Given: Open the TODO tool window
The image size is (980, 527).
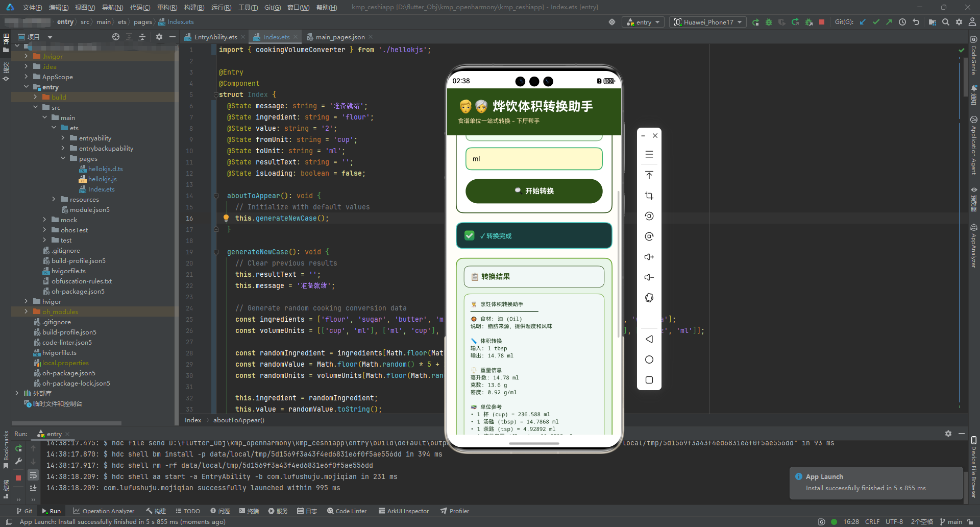Looking at the screenshot, I should [x=187, y=511].
